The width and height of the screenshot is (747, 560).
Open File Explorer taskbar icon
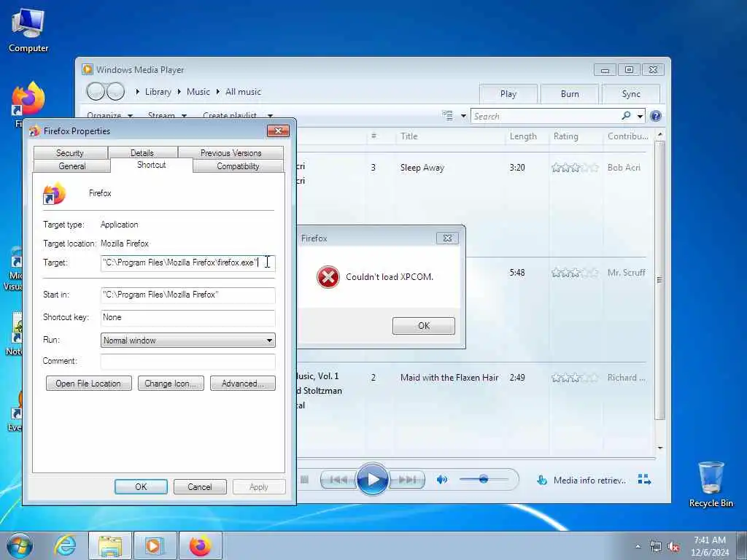tap(110, 545)
